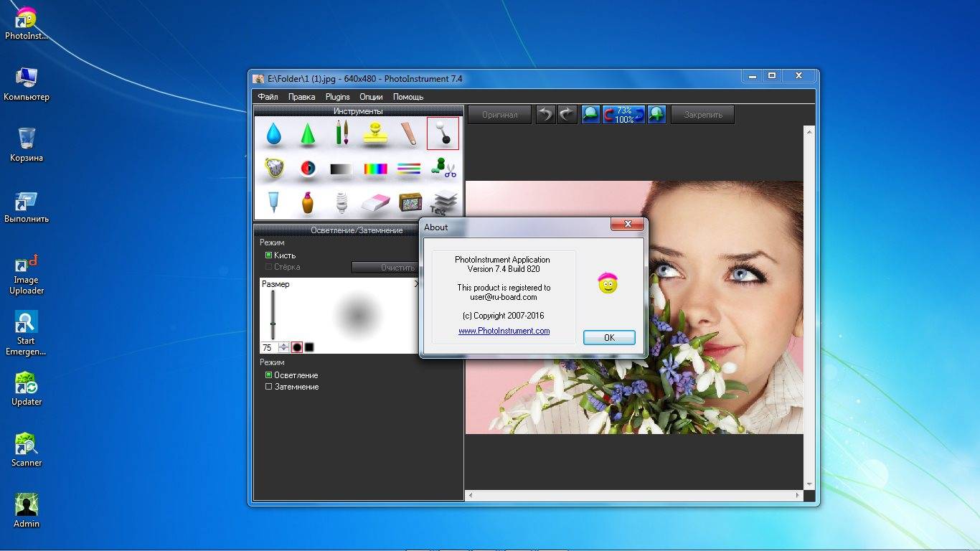Select the dodge/burn pin tool

[x=443, y=133]
